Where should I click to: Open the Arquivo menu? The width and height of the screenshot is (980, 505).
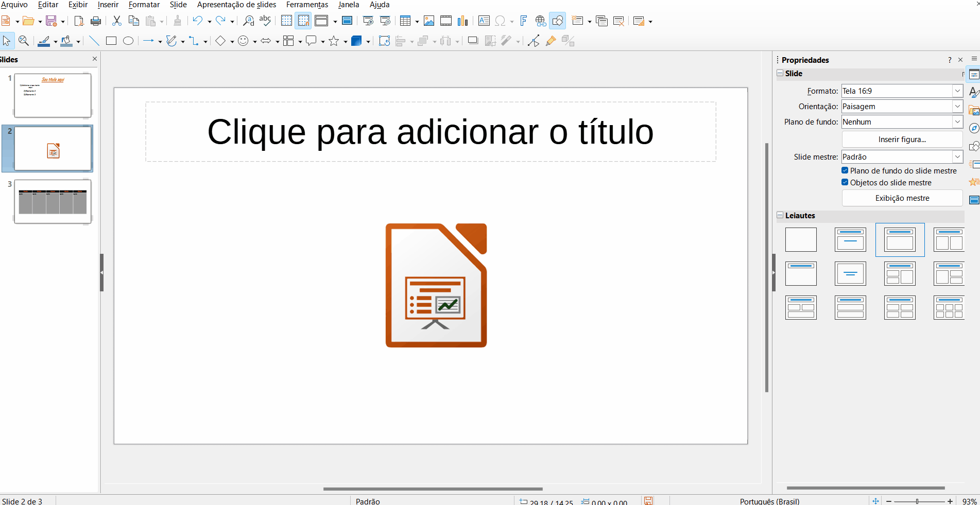click(x=14, y=5)
